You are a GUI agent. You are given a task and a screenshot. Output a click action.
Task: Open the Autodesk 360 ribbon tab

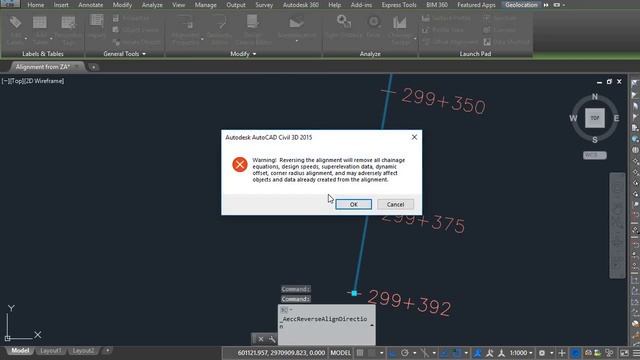point(301,5)
